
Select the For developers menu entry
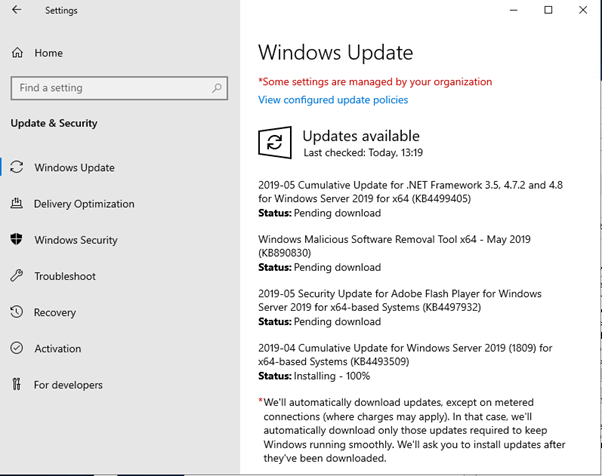(x=69, y=384)
